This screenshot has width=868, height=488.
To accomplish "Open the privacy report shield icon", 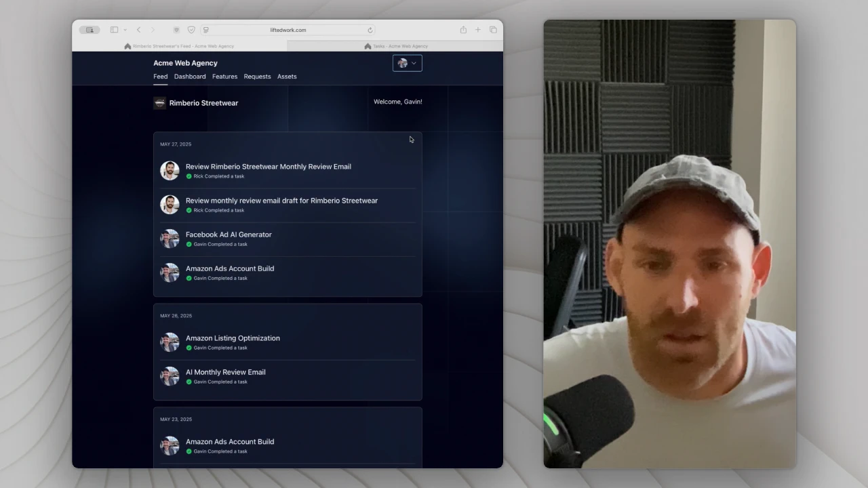I will tap(191, 30).
